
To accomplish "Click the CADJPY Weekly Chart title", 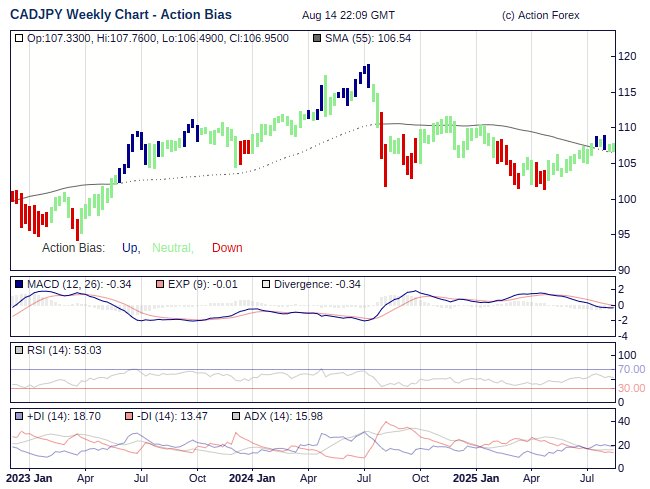I will [x=119, y=16].
